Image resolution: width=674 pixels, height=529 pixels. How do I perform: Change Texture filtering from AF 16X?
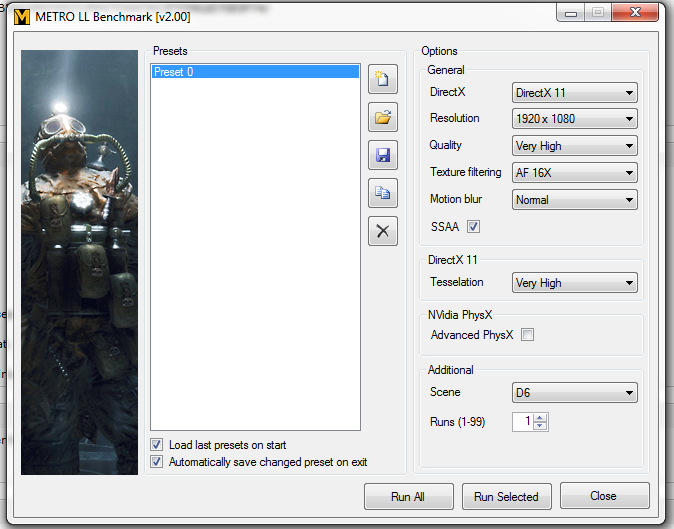574,173
